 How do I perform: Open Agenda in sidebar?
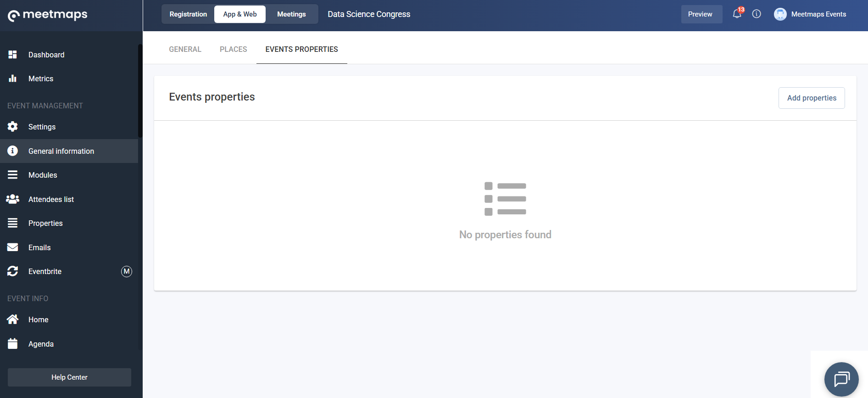pos(69,344)
